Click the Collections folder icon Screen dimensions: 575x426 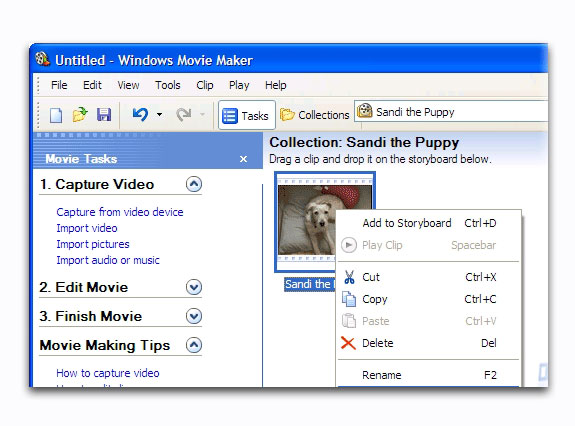click(288, 115)
